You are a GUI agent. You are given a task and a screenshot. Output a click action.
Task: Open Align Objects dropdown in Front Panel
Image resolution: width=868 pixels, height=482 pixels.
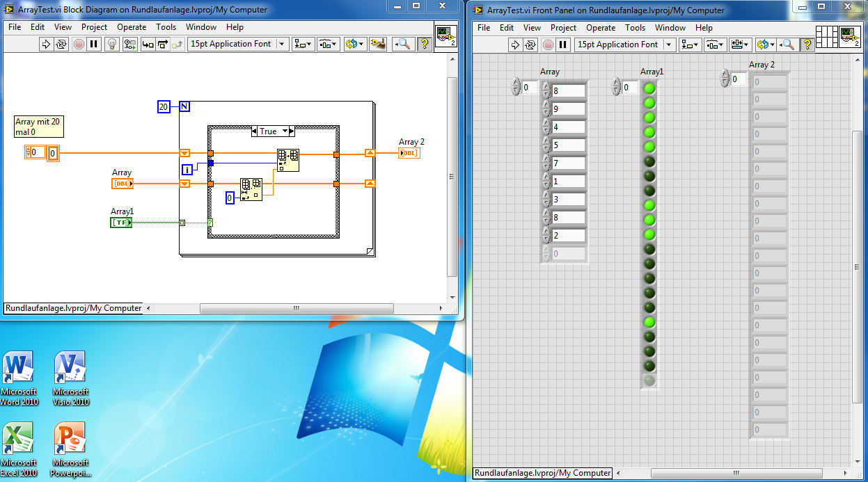(x=691, y=45)
